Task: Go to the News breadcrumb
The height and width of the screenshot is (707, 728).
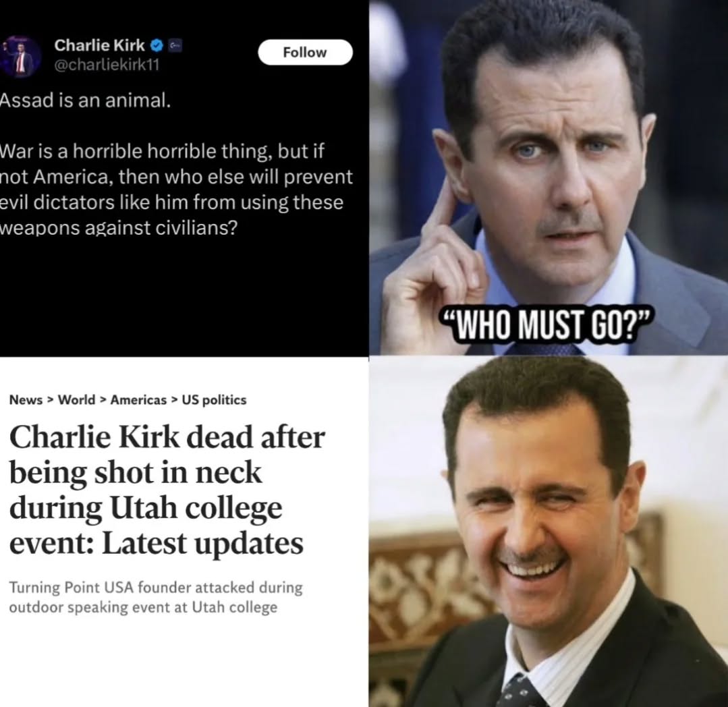Action: 26,399
